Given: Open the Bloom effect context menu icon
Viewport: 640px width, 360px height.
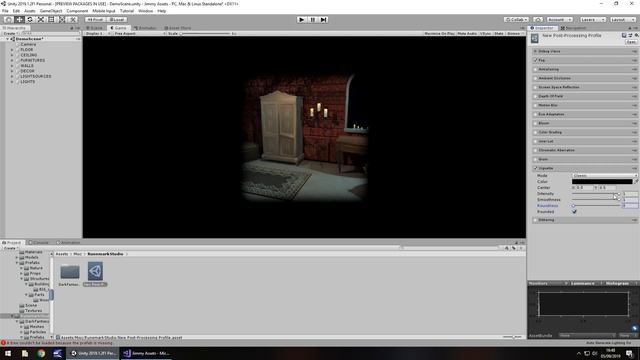Looking at the screenshot, I should click(634, 123).
